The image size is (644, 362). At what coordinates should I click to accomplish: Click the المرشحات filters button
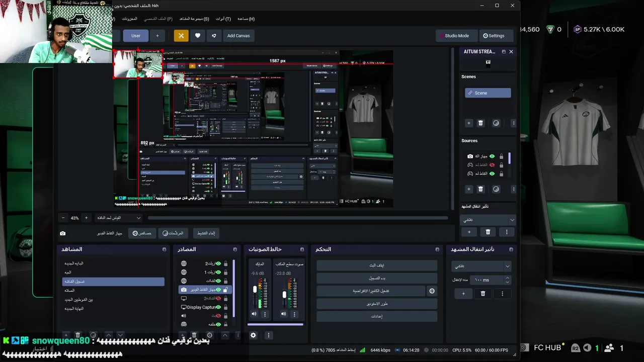[x=173, y=233]
